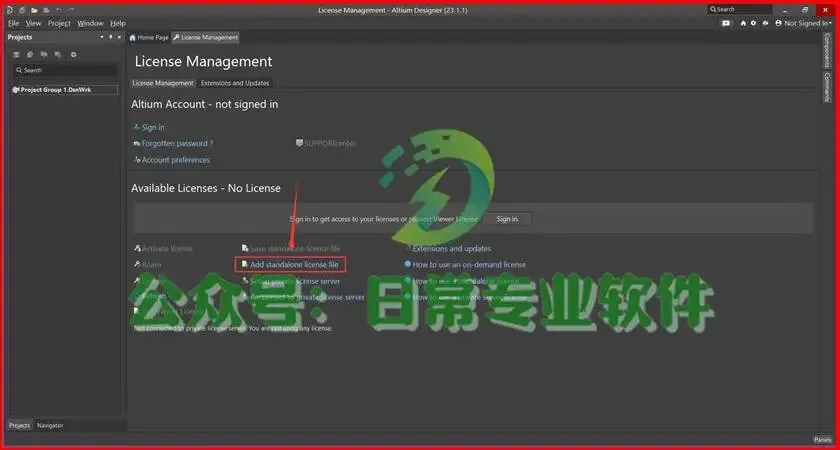Viewport: 840px width, 450px height.
Task: Click the open folder icon in quick access toolbar
Action: [34, 10]
